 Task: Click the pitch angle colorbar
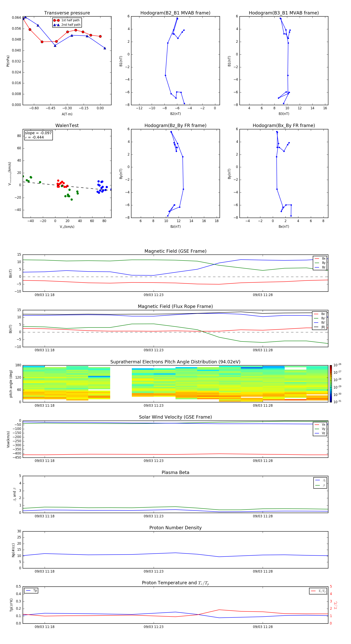click(331, 384)
